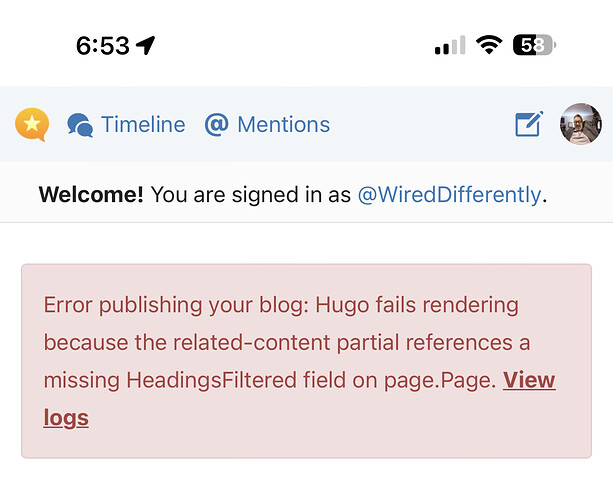613x500 pixels.
Task: Tap the Timeline chat bubbles icon
Action: [80, 125]
